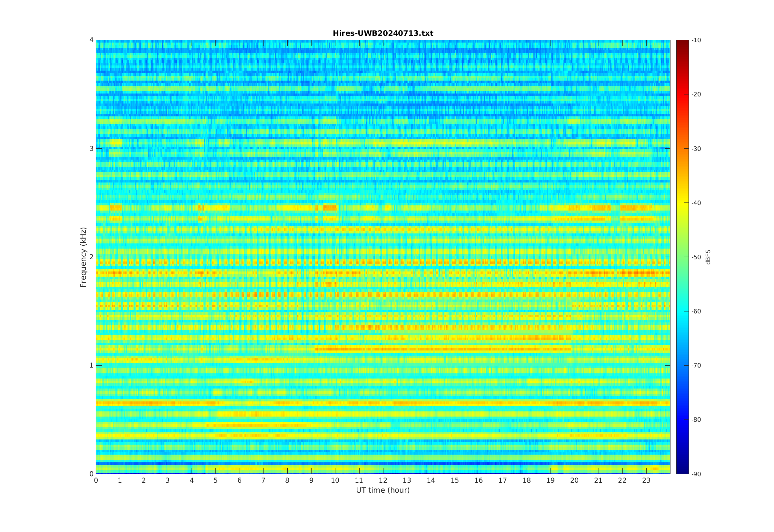Click the '-60' colorbar tick label
This screenshot has width=774, height=532.
point(696,311)
